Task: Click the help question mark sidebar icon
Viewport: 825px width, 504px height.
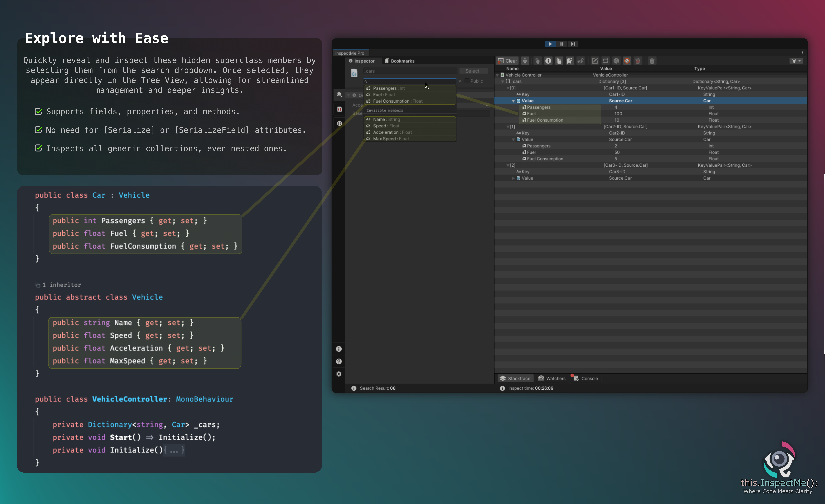Action: (339, 361)
